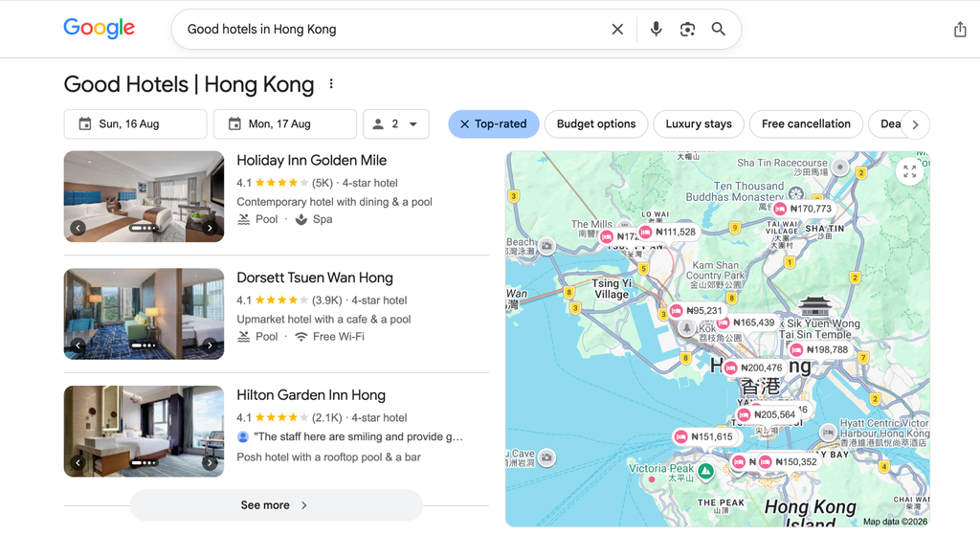Show previous photo of Hilton Garden Inn

point(78,462)
